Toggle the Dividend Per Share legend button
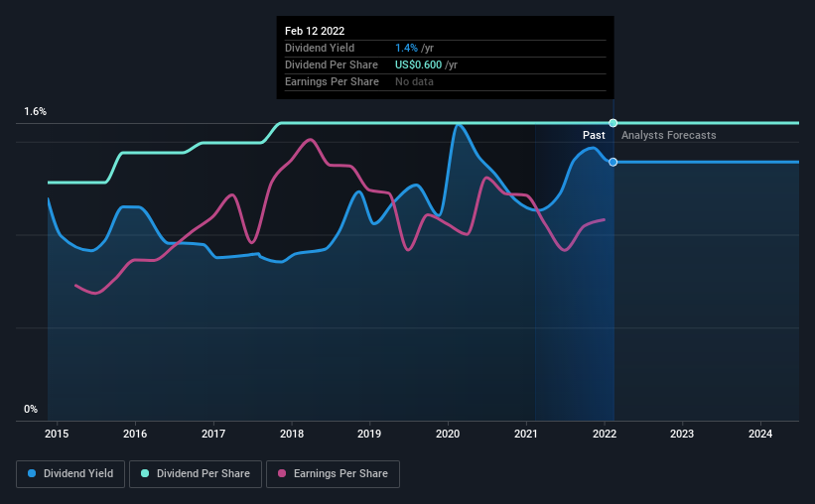 196,474
